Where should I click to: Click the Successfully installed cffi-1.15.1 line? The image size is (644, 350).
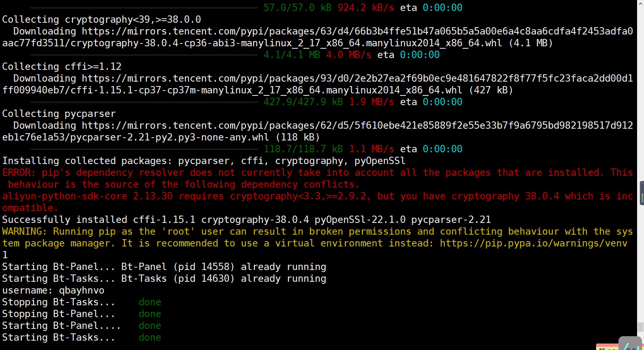(246, 220)
